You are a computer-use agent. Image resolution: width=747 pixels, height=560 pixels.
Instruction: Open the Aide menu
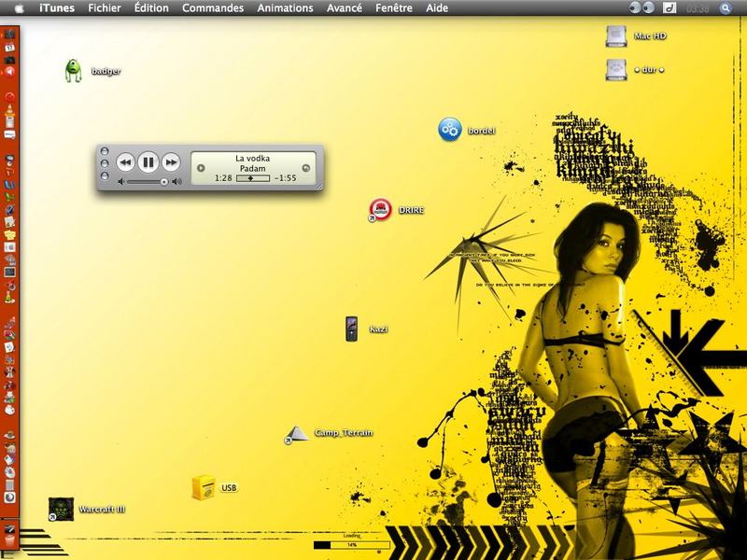click(x=437, y=8)
